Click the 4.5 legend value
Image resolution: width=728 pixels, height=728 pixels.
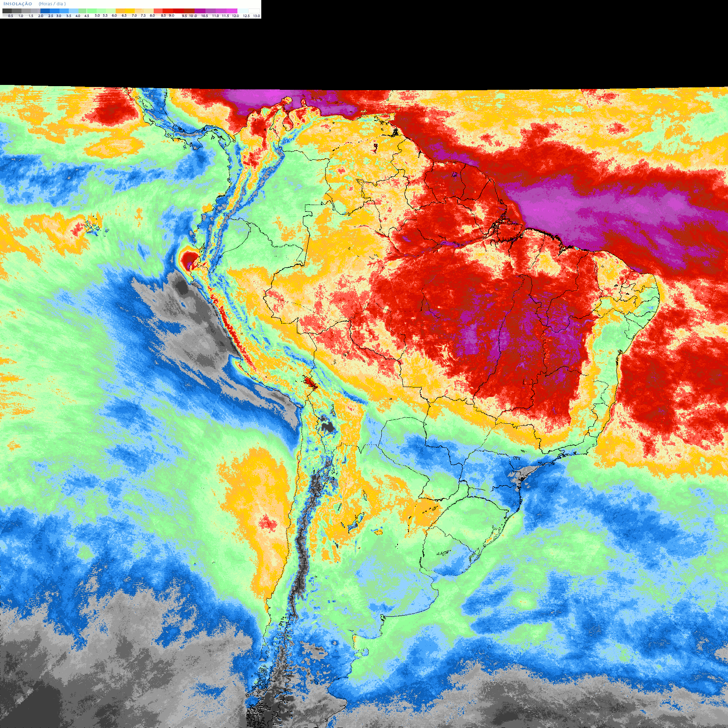coord(87,16)
